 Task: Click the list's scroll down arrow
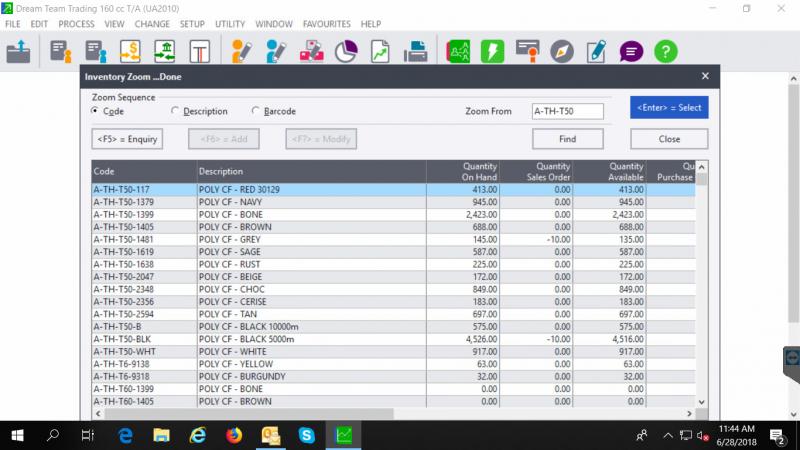701,400
